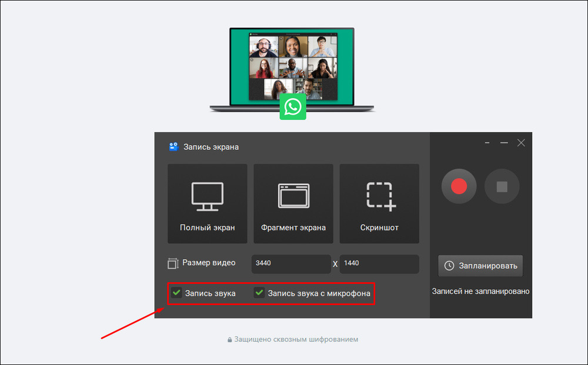Viewport: 588px width, 365px height.
Task: Minimize the recorder with the long dash button
Action: 504,143
